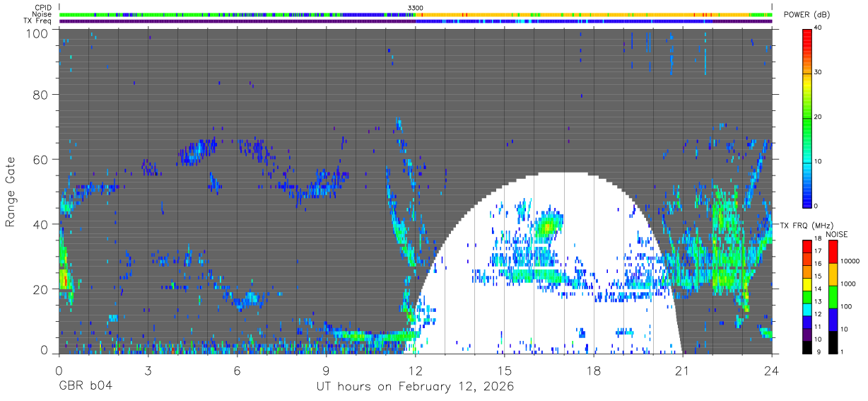868x401 pixels.
Task: Click the red high-power echo near hour 0
Action: 64,280
